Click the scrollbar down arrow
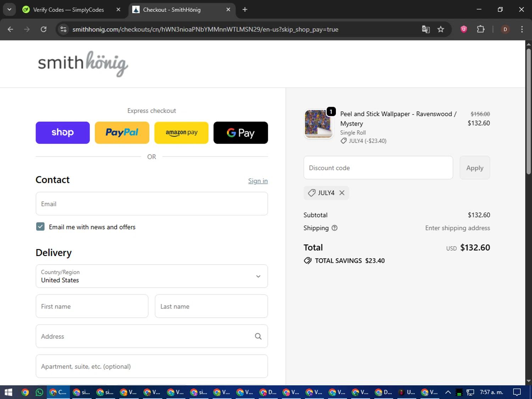 coord(528,381)
